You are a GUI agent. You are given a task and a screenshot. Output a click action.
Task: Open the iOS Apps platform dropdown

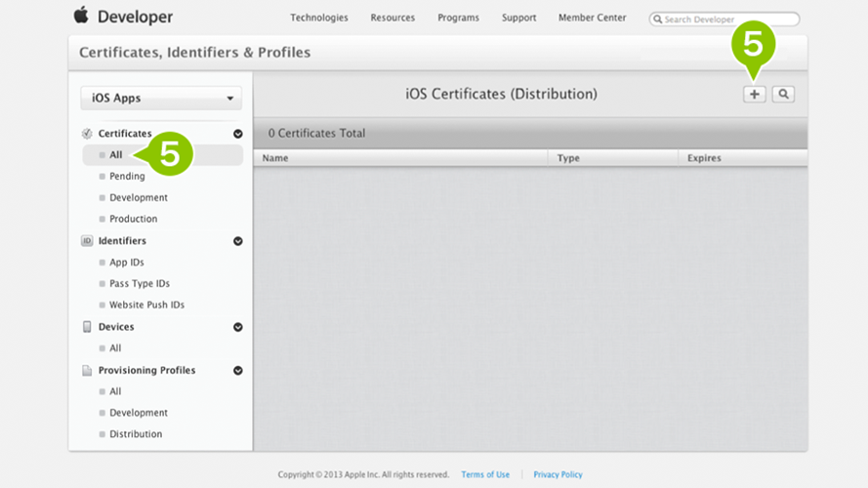tap(161, 98)
